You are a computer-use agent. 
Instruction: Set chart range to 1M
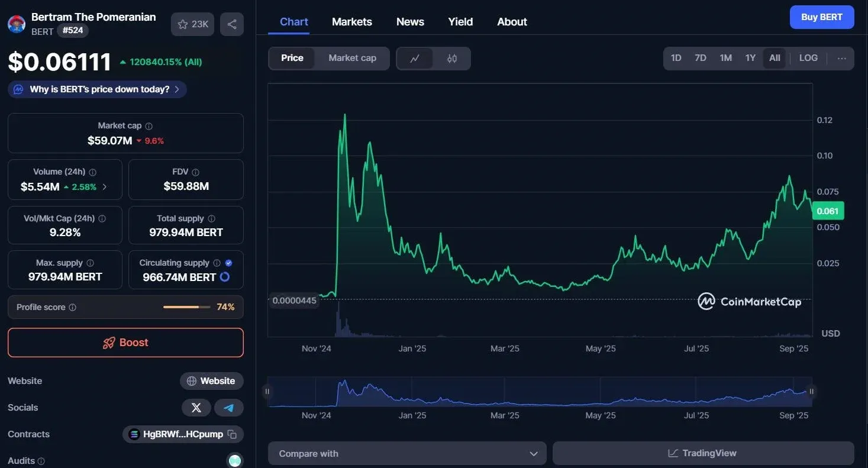click(726, 58)
